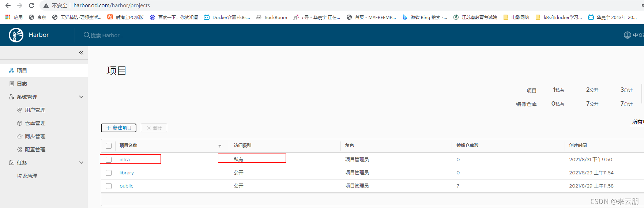The image size is (644, 208).
Task: Open the Docker容器+k8s bookmark
Action: [227, 17]
